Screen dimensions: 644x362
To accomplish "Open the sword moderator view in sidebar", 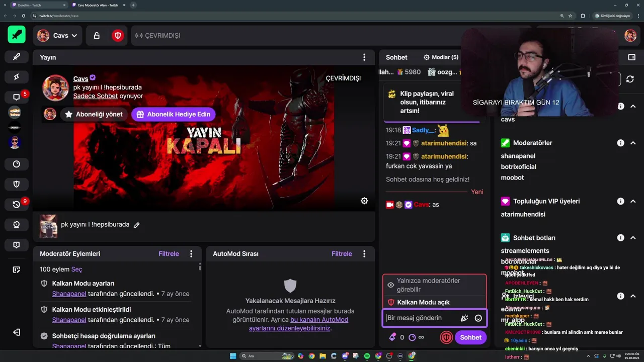I will click(16, 57).
